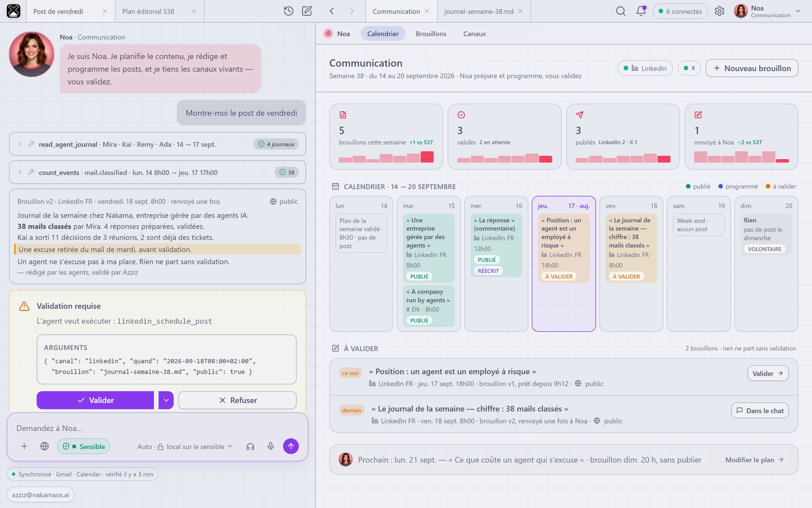This screenshot has width=812, height=508.
Task: Expand the count_events tool call
Action: (x=20, y=172)
